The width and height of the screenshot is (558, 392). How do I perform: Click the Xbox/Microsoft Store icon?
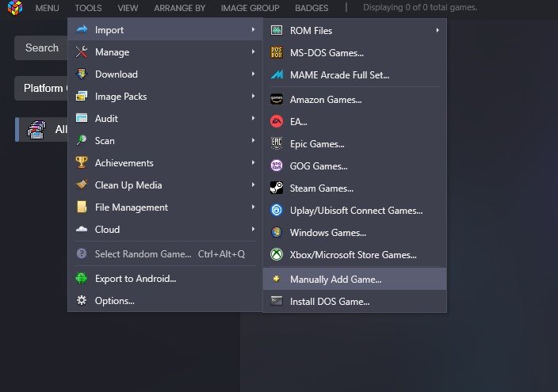(x=276, y=255)
